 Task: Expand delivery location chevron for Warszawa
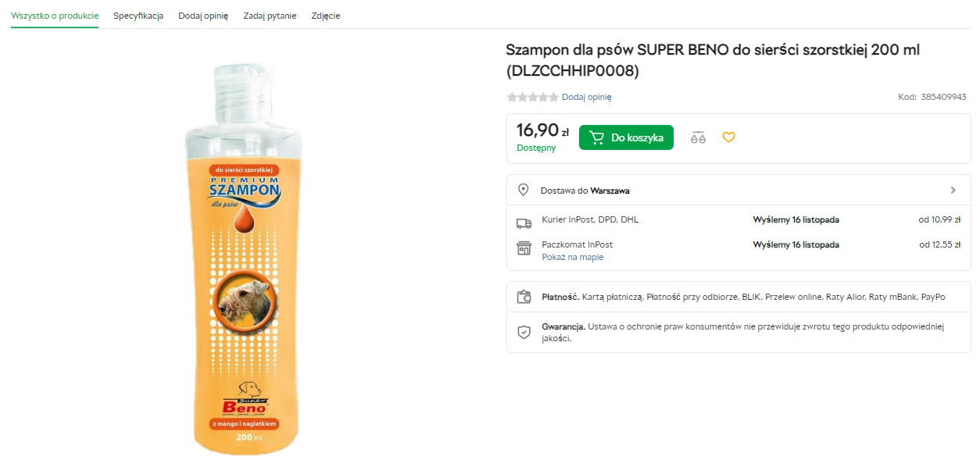pos(953,190)
